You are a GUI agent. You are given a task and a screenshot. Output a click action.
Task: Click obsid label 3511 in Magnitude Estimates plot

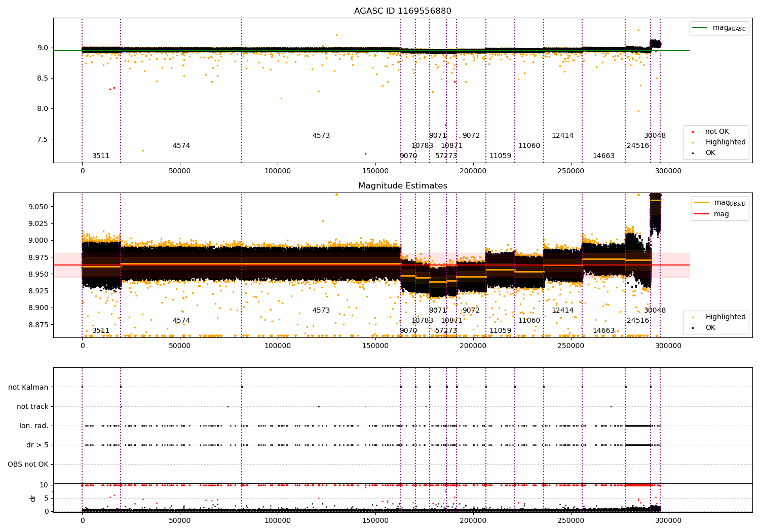[101, 331]
